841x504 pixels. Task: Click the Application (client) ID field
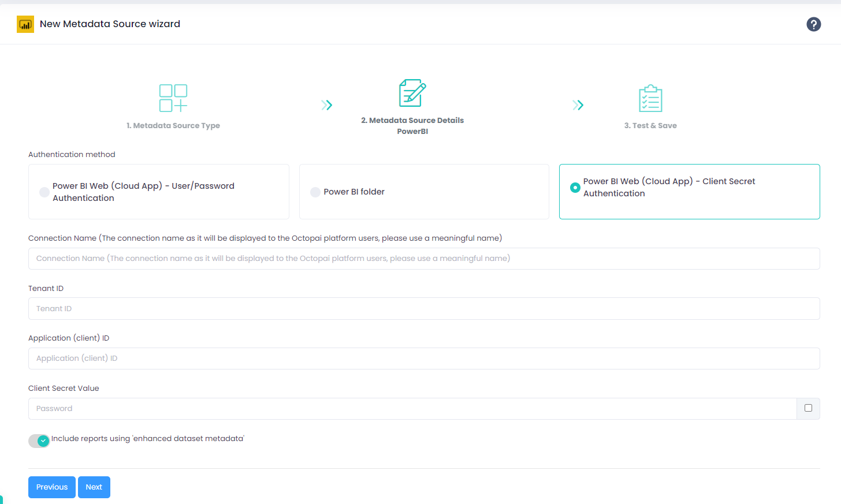(x=424, y=359)
